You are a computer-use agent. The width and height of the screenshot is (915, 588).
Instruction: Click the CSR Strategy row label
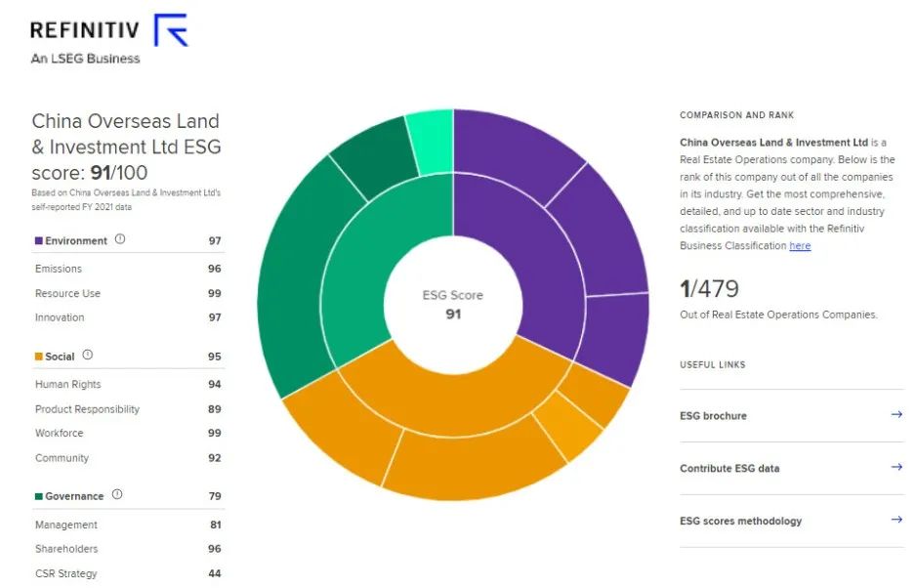[66, 573]
